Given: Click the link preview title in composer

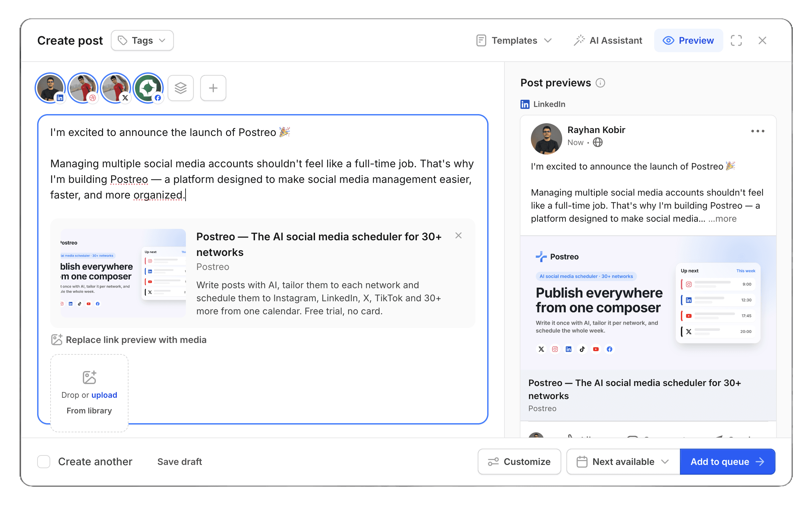Looking at the screenshot, I should tap(319, 244).
